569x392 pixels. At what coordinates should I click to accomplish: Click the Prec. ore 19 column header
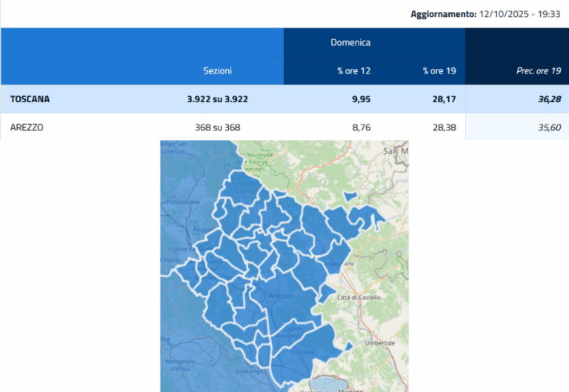pyautogui.click(x=538, y=70)
